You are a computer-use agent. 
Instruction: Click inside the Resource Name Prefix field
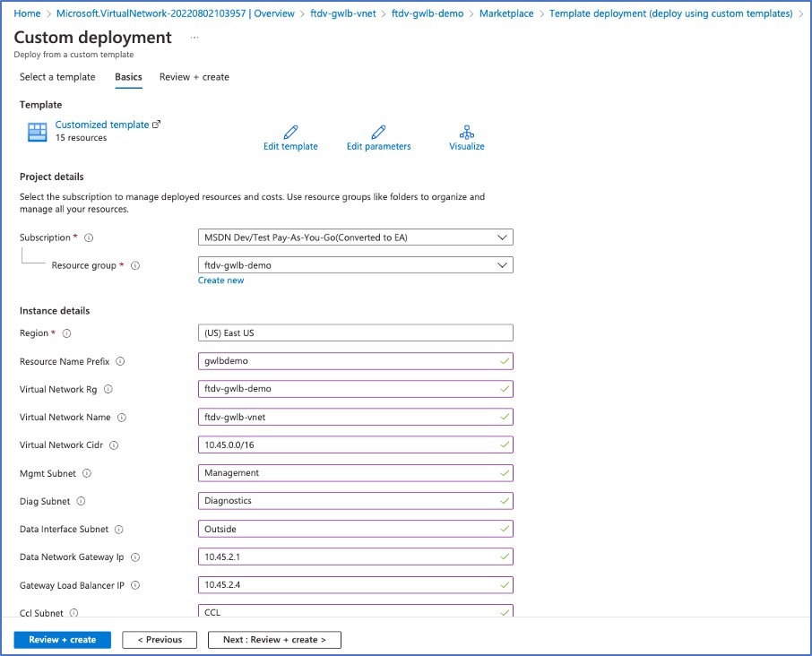(x=354, y=360)
